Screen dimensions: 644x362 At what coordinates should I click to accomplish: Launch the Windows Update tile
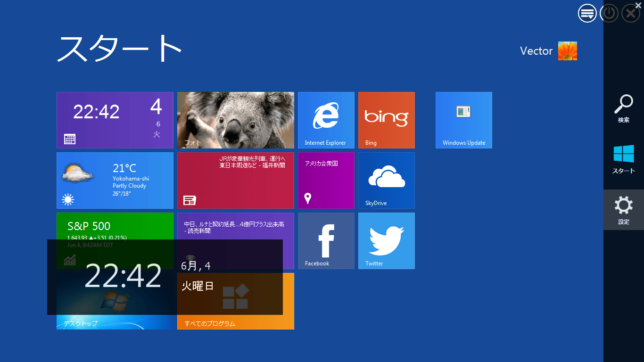click(x=464, y=120)
